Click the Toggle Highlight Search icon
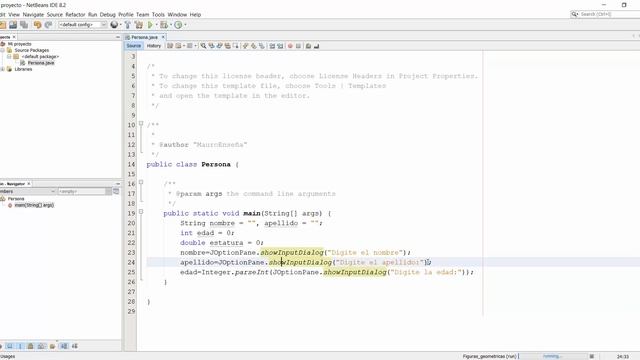Image resolution: width=640 pixels, height=360 pixels. pyautogui.click(x=227, y=46)
